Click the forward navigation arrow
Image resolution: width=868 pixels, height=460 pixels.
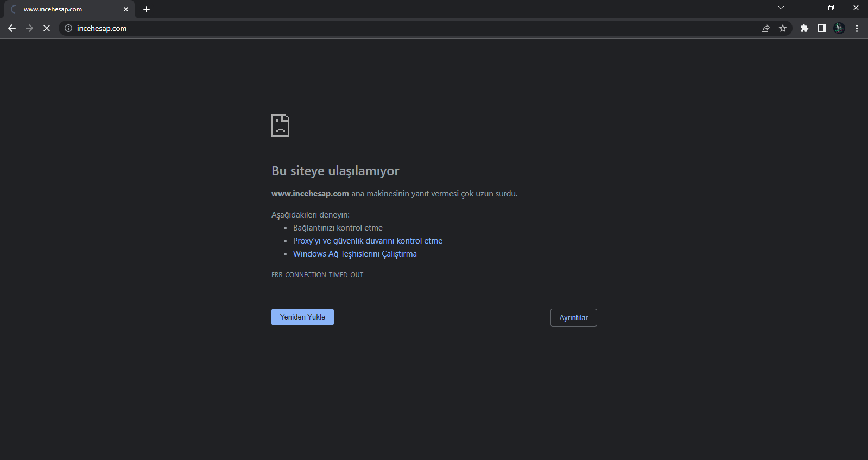[x=29, y=28]
